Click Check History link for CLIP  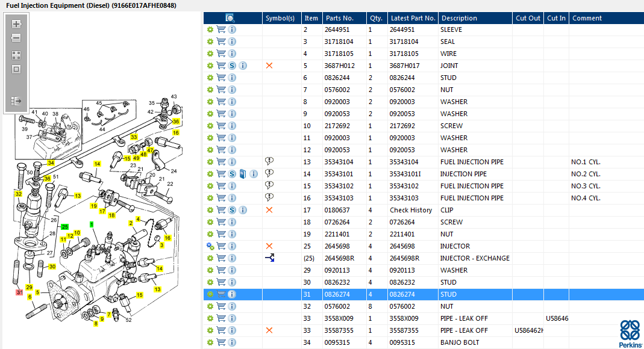[411, 210]
